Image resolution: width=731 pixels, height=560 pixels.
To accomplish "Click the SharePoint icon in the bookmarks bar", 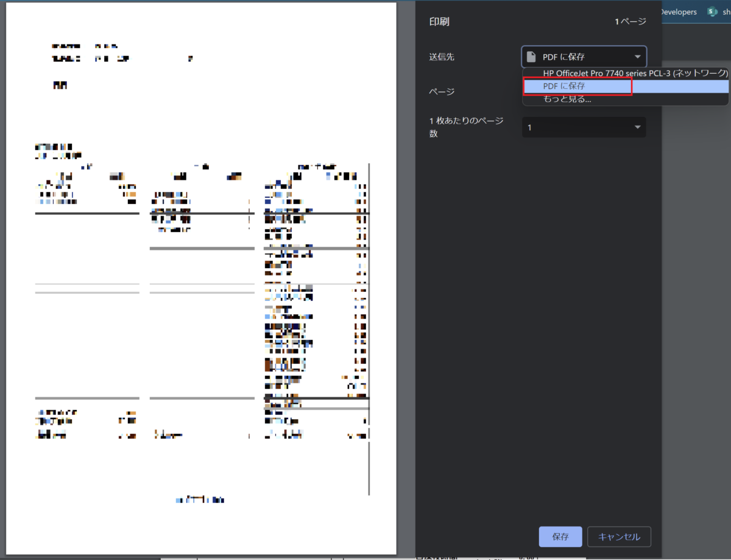I will [x=712, y=12].
